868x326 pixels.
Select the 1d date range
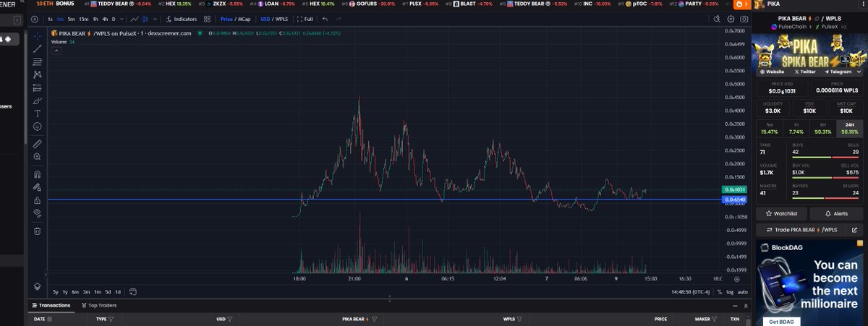point(118,292)
